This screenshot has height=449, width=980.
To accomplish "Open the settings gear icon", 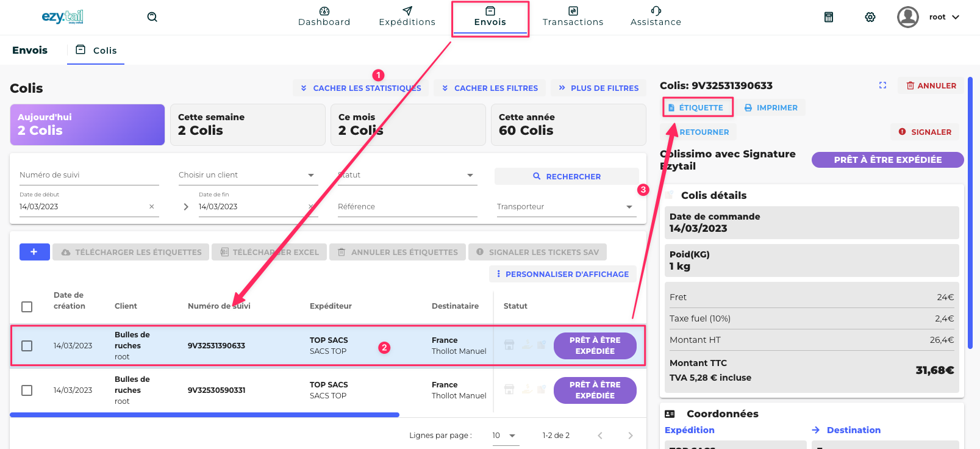I will point(870,17).
